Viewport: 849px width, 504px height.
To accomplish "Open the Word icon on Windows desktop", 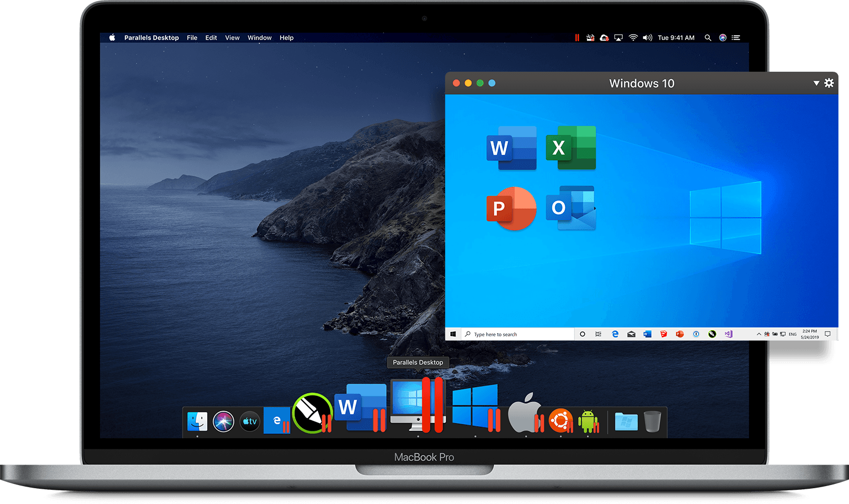I will point(511,148).
